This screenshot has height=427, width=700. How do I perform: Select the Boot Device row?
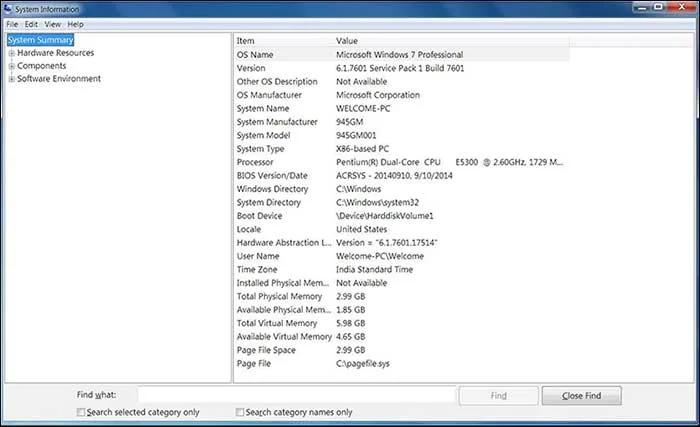(x=402, y=215)
